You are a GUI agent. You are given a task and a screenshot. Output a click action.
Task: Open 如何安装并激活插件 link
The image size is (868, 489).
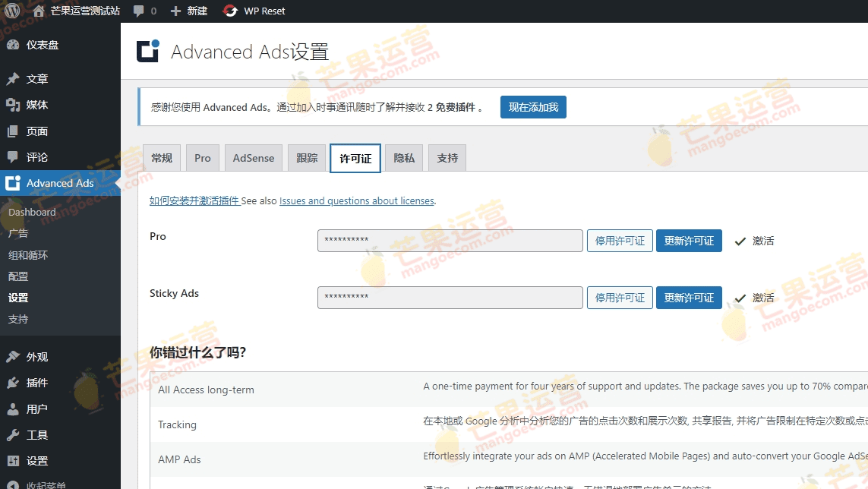194,201
